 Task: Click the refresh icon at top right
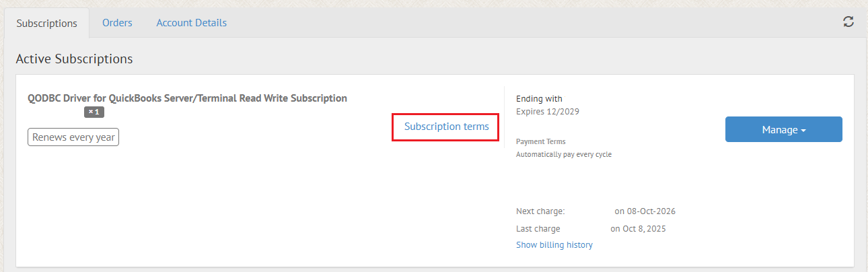coord(848,22)
